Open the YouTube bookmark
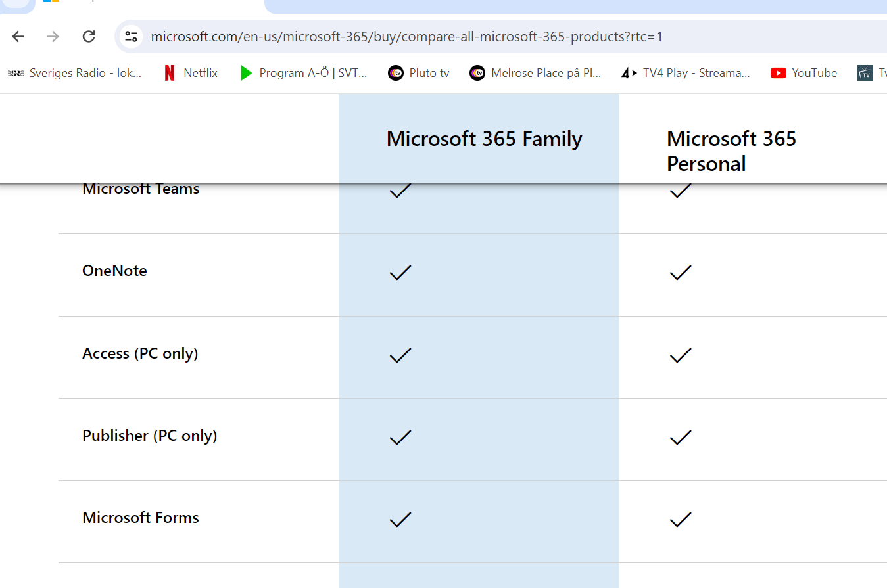 pyautogui.click(x=803, y=73)
